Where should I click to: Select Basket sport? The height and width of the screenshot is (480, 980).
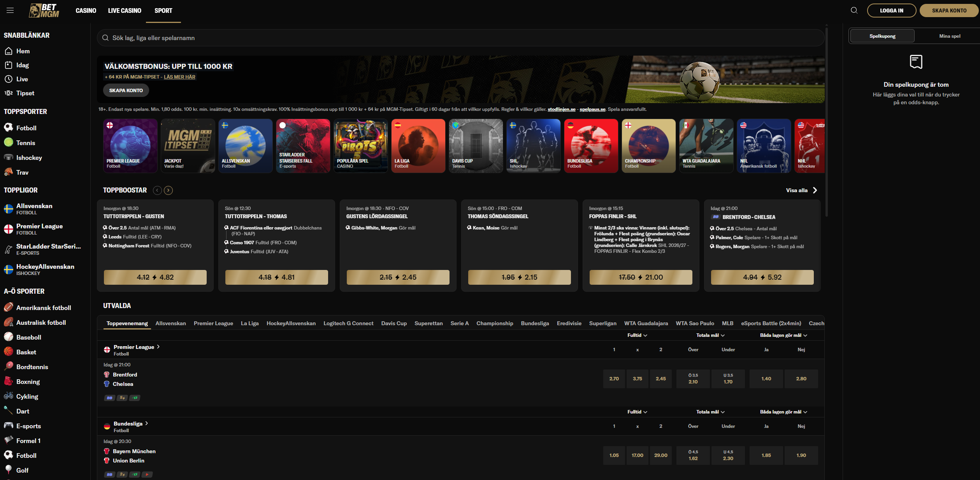[26, 352]
